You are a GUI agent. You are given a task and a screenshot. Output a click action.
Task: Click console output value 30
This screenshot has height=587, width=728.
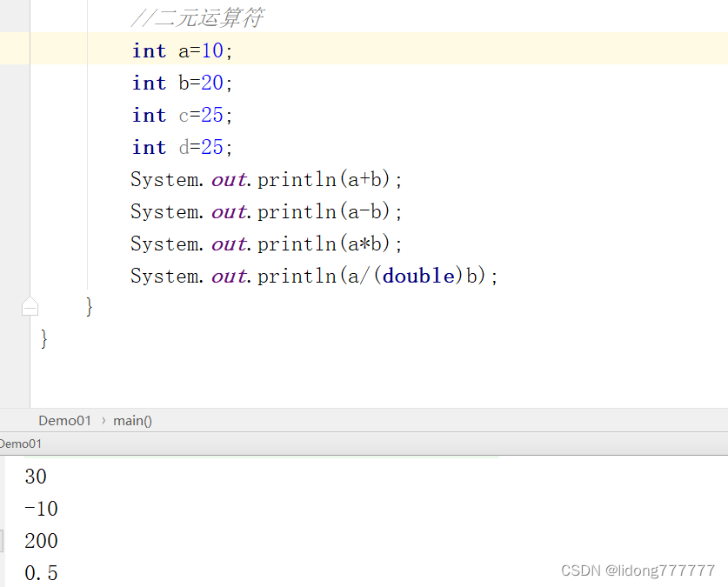(36, 477)
